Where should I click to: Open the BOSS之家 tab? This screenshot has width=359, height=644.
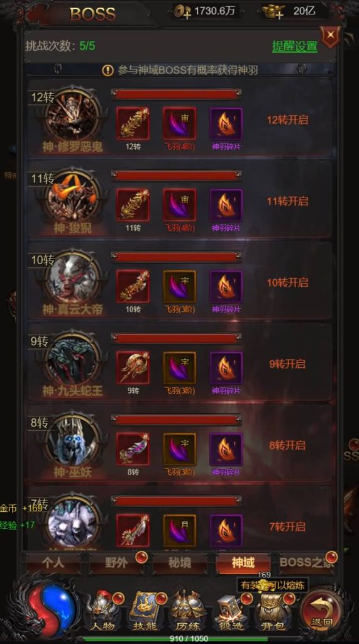(306, 563)
